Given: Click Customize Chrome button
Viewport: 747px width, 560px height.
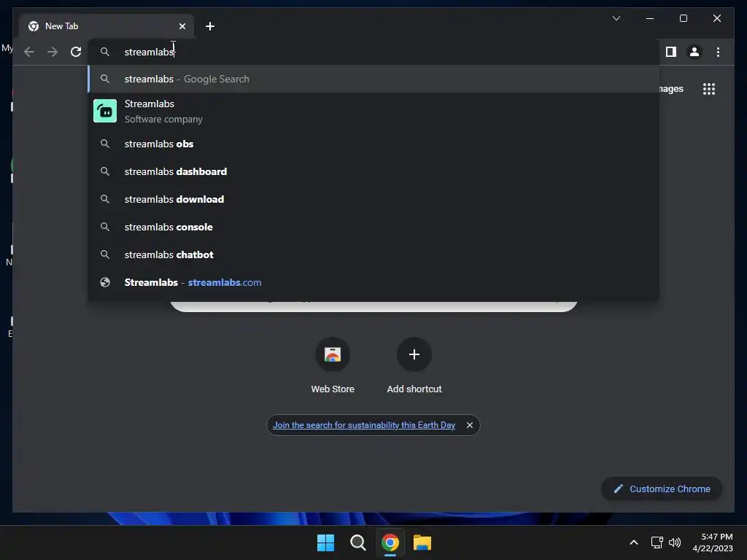Looking at the screenshot, I should pos(662,489).
